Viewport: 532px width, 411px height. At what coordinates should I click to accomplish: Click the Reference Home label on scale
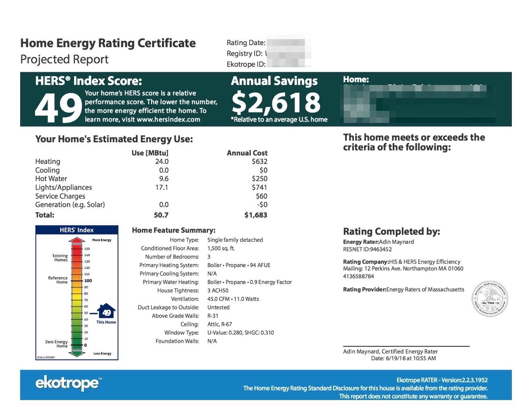[58, 280]
